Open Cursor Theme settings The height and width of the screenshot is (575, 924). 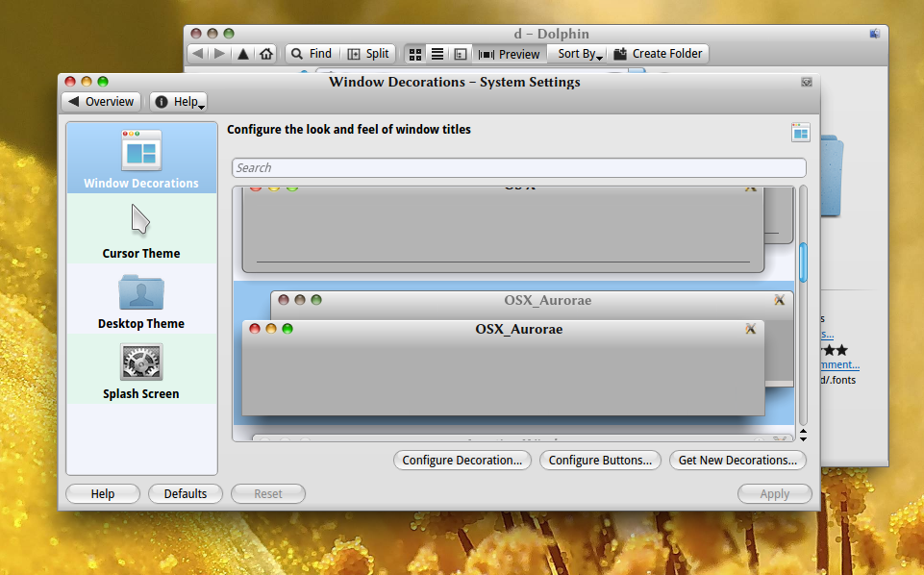(141, 229)
